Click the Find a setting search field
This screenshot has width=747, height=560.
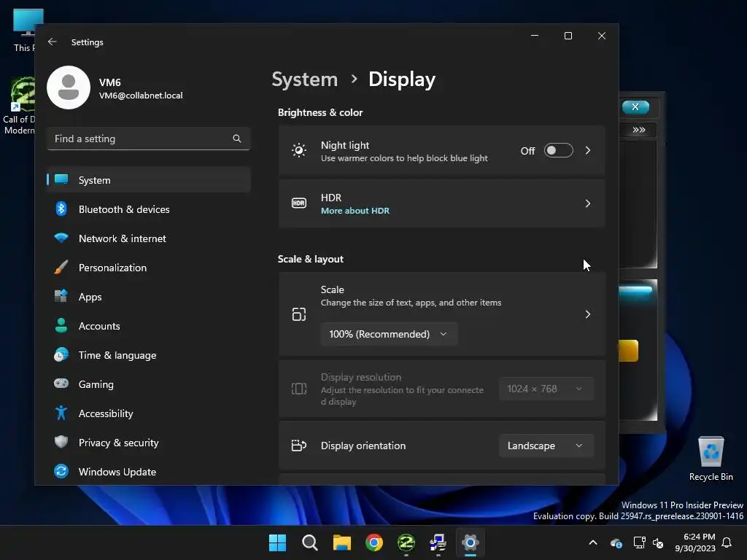pos(149,139)
